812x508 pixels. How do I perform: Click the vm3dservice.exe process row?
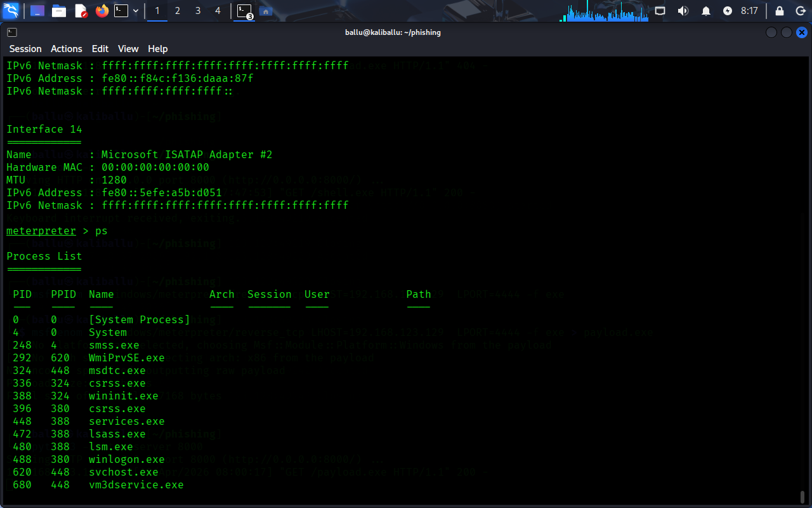[98, 485]
